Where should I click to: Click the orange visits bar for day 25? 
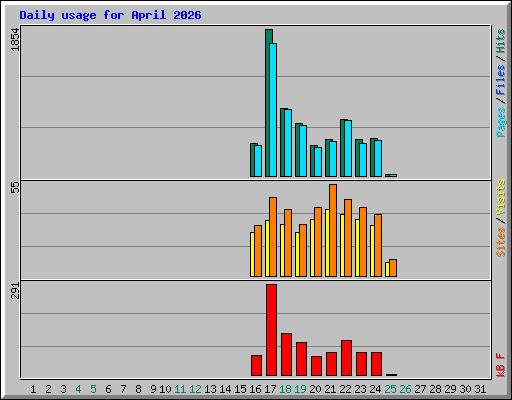pyautogui.click(x=393, y=268)
